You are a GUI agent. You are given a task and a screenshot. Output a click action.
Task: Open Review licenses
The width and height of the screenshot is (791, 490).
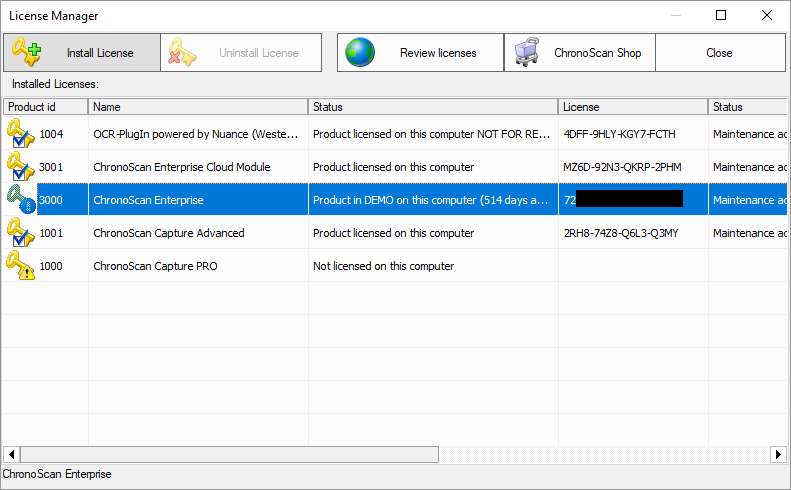tap(420, 52)
